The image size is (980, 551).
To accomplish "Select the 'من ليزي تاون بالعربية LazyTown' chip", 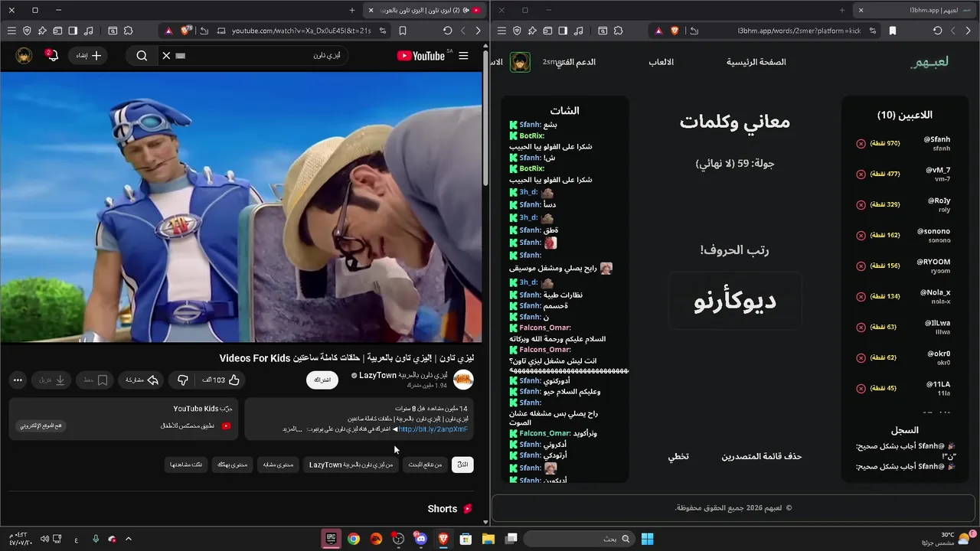I will pyautogui.click(x=351, y=465).
